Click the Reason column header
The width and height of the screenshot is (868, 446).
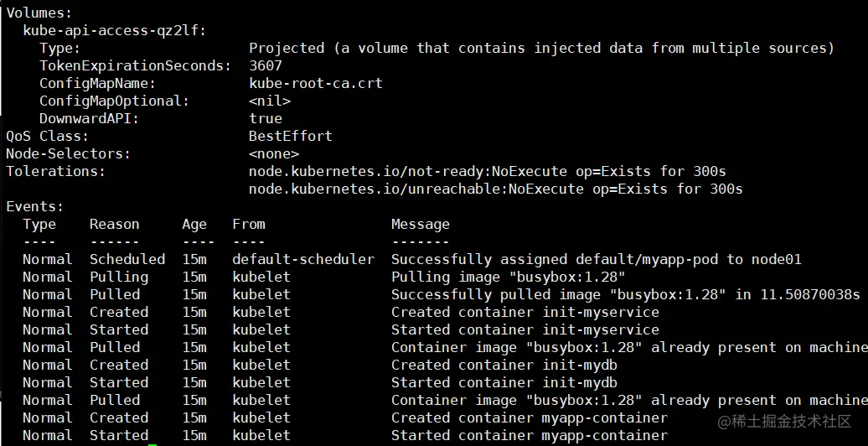pyautogui.click(x=114, y=224)
